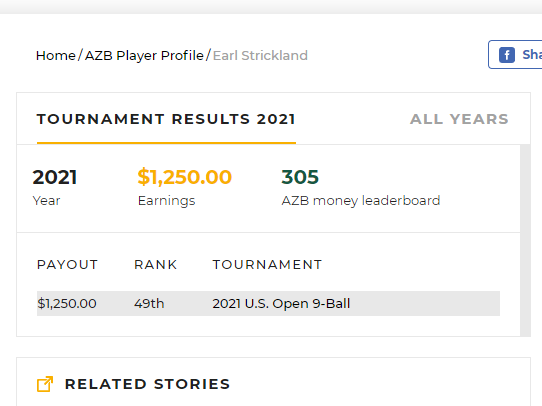
Task: Click the Facebook Share button label
Action: click(x=532, y=55)
